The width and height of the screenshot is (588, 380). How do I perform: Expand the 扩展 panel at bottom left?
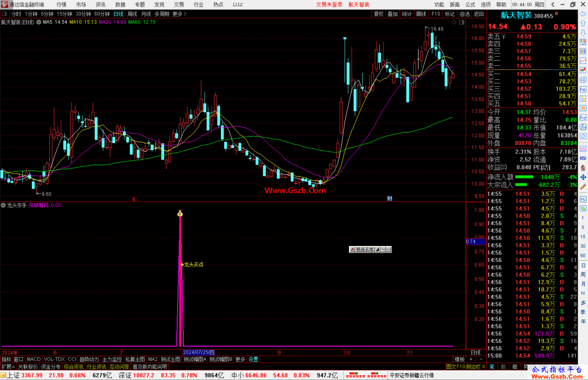point(8,367)
